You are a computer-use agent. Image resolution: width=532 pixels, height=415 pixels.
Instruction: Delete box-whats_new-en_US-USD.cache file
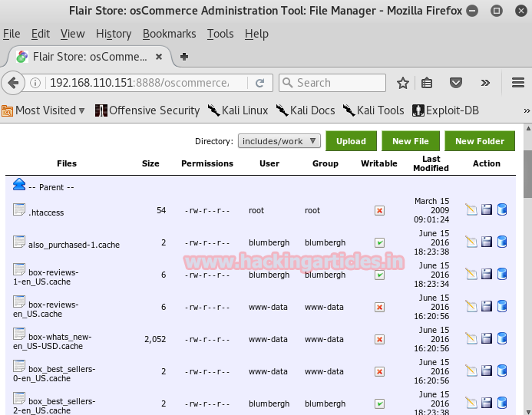click(x=502, y=339)
